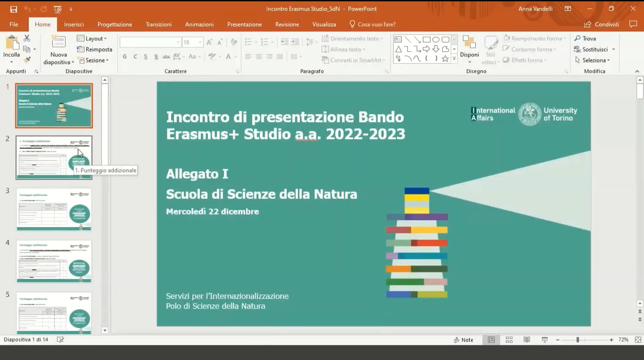This screenshot has height=360, width=644.
Task: Open Sostituisci dropdown arrow
Action: 613,49
